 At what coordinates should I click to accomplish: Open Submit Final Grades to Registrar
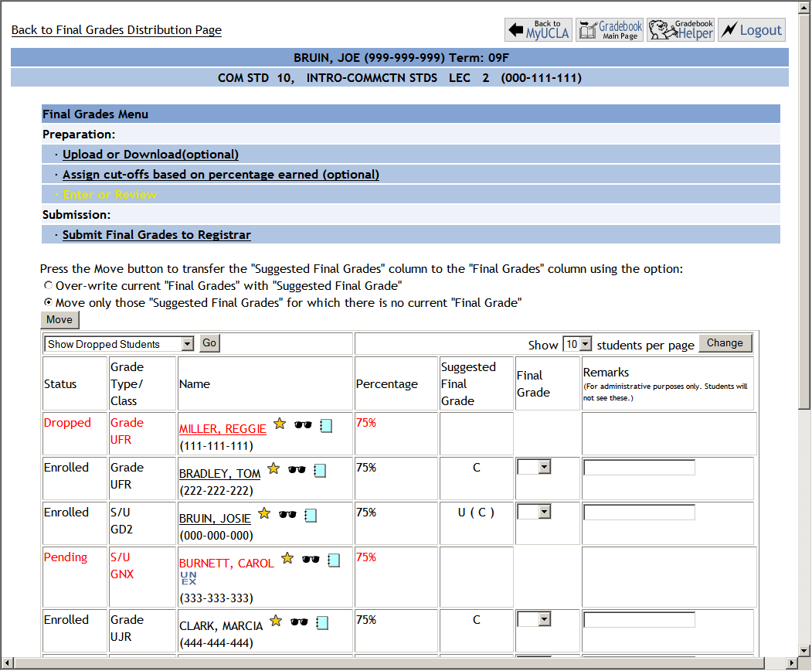(x=157, y=235)
